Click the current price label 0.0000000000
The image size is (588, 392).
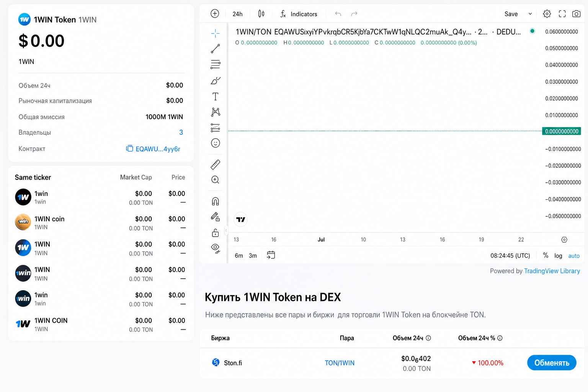(x=562, y=131)
